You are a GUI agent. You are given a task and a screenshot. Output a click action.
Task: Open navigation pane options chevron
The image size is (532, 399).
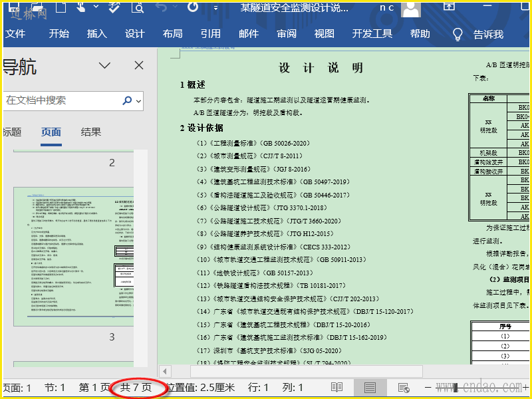click(104, 65)
